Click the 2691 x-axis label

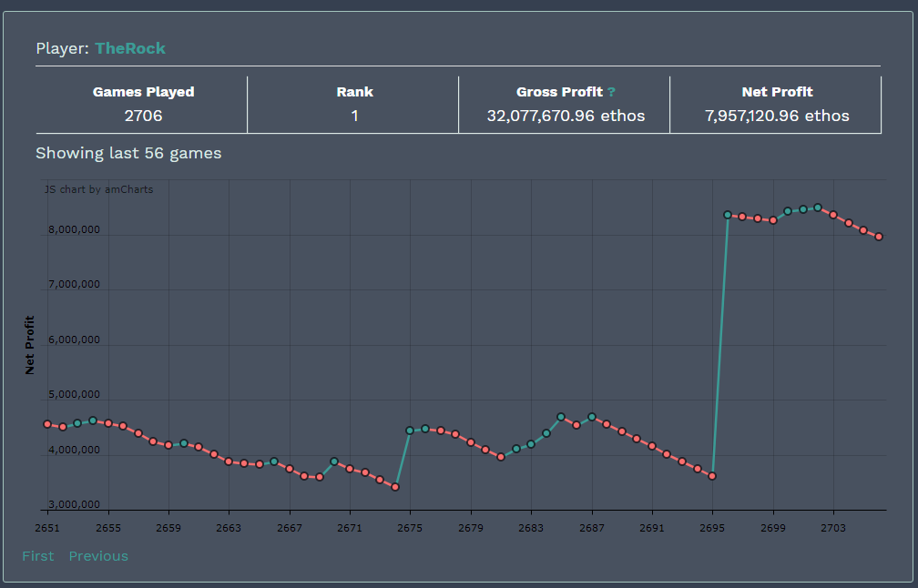tap(652, 528)
